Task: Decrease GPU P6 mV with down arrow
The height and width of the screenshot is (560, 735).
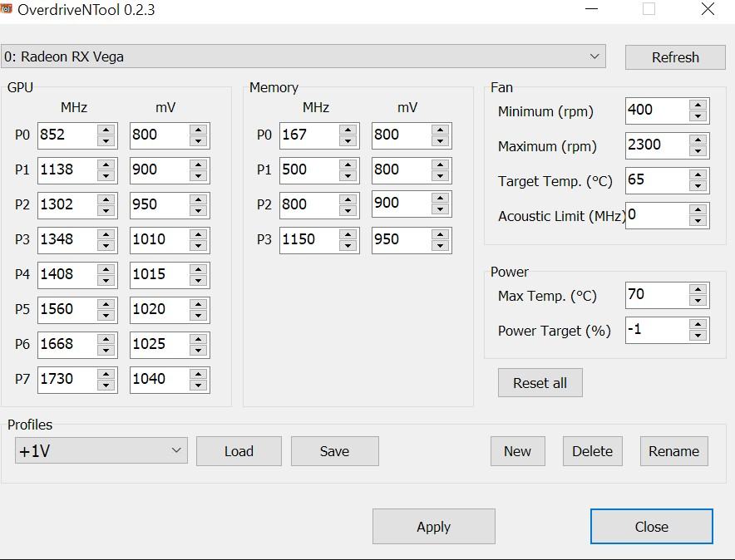Action: coord(199,351)
